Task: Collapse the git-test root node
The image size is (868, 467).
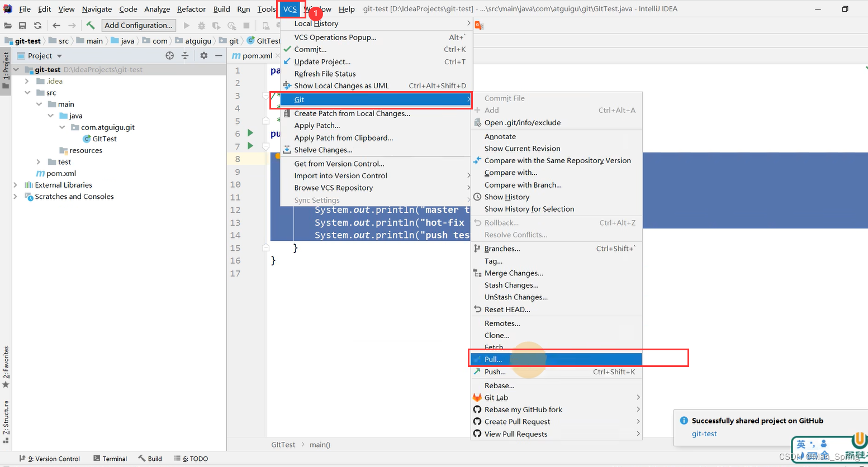Action: [x=16, y=70]
